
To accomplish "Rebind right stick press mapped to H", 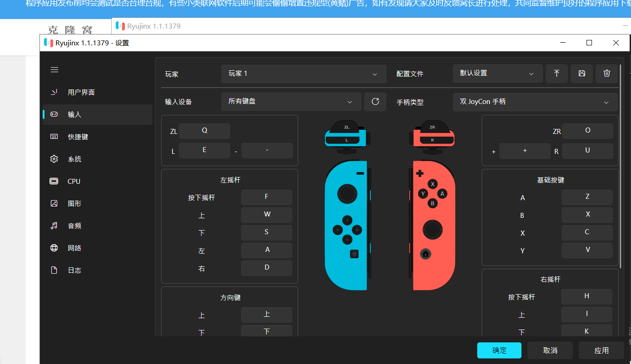I will pos(587,296).
